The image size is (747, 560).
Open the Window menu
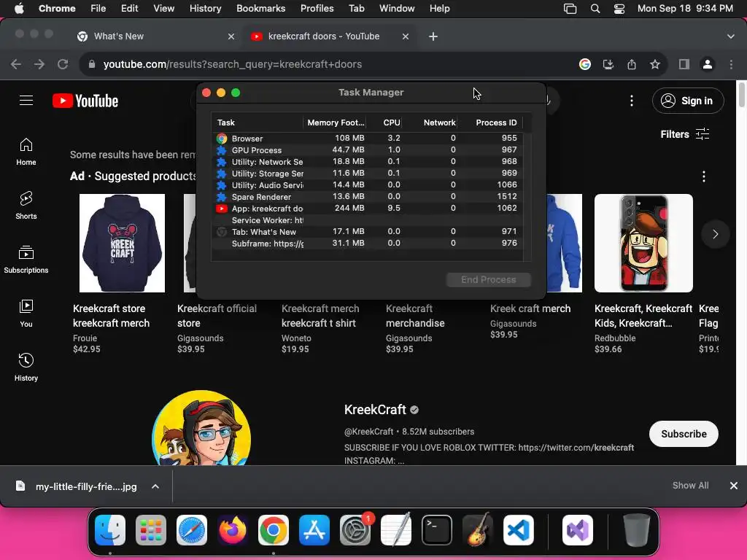(397, 9)
